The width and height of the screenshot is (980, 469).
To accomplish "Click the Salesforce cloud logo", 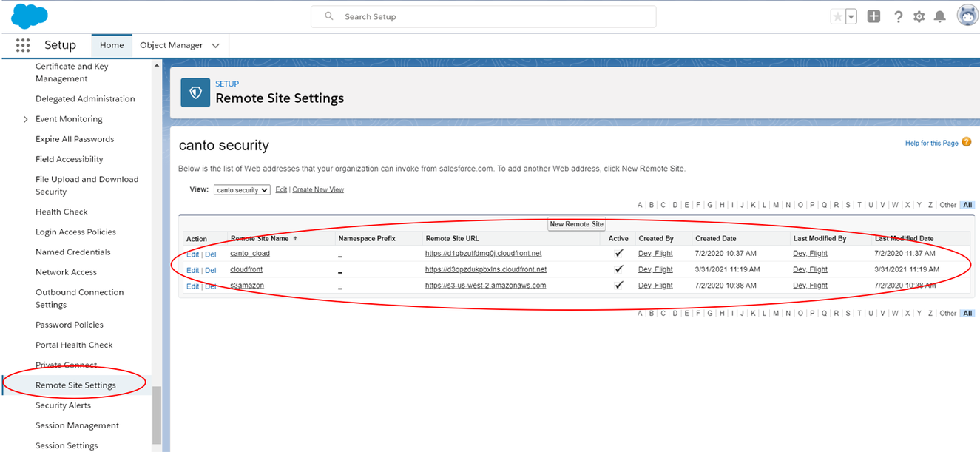I will pyautogui.click(x=30, y=15).
